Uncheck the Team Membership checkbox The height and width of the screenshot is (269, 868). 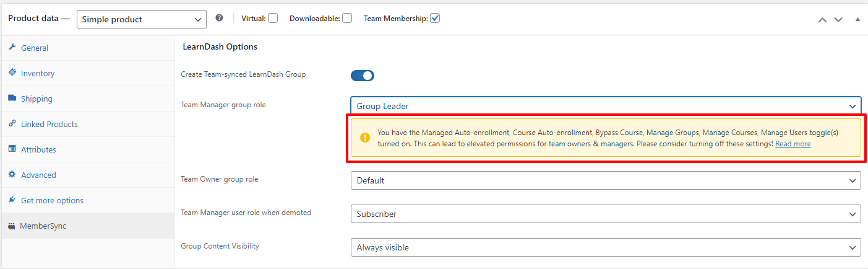[x=435, y=19]
